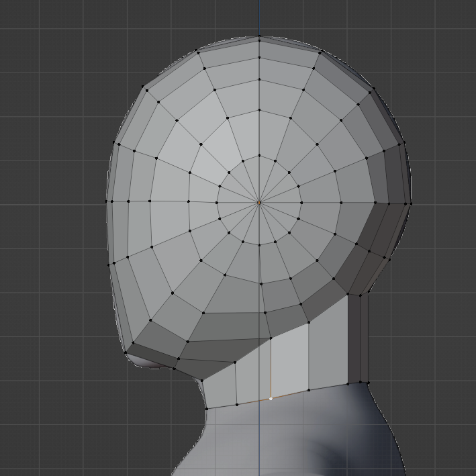Select the front-most vertex at the neck base

click(x=207, y=409)
